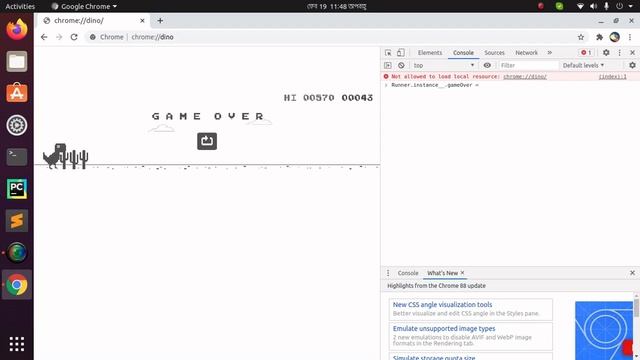Bookmark this page with star icon

581,37
